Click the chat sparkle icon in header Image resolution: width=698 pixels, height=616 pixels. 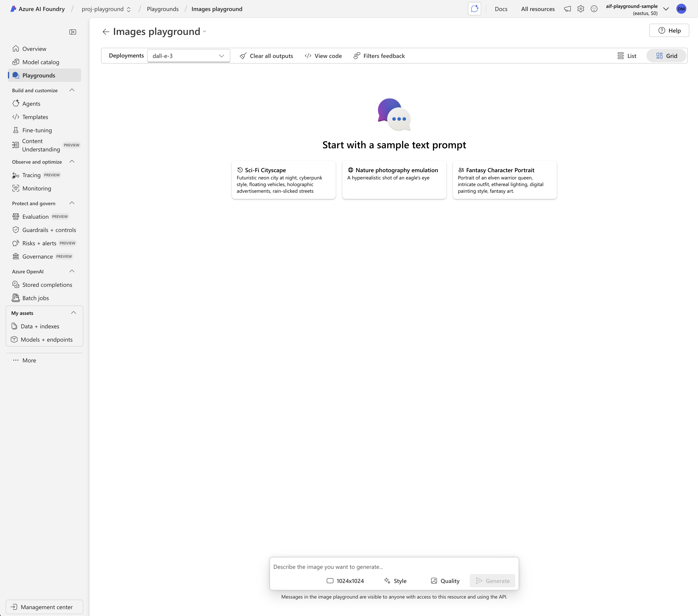474,9
